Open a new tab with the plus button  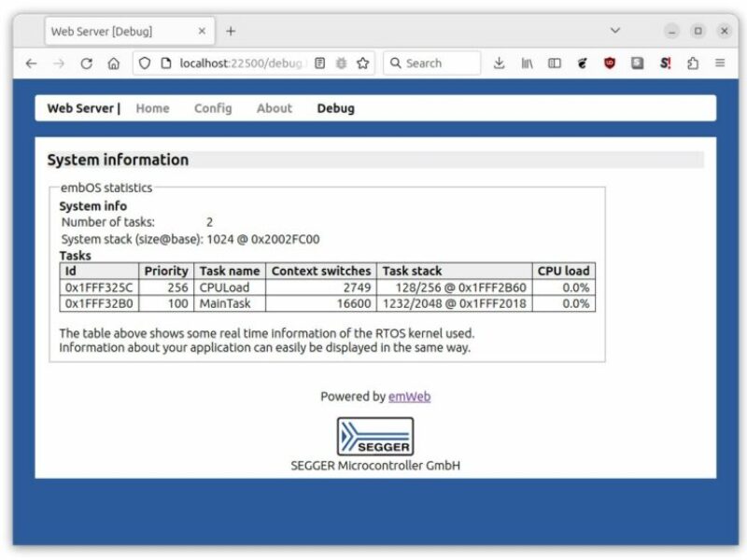click(x=231, y=29)
